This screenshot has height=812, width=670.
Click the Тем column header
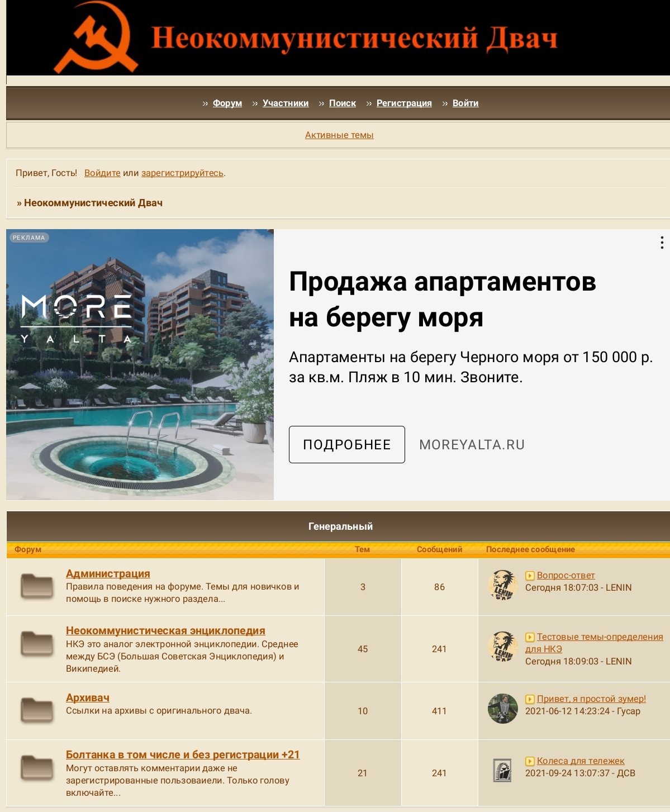click(362, 549)
